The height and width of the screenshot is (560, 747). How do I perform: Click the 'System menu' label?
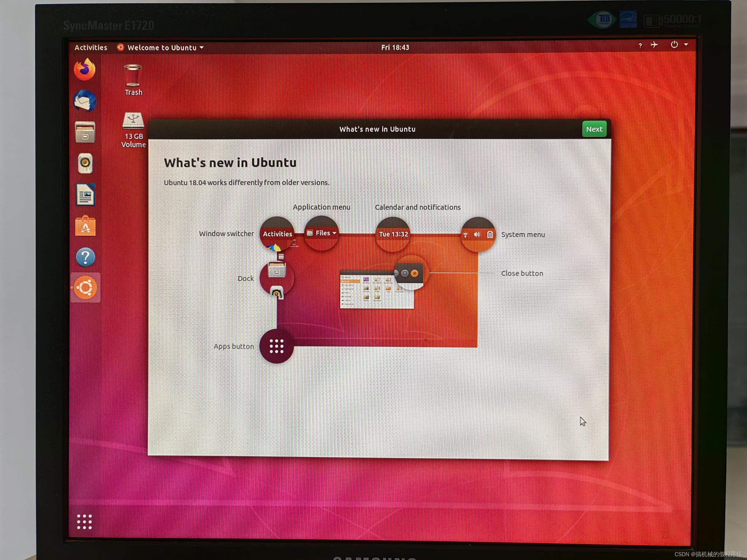(x=523, y=235)
